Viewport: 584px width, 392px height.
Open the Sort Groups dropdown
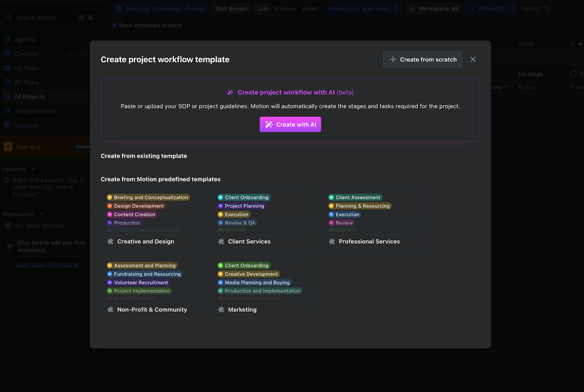coord(232,9)
